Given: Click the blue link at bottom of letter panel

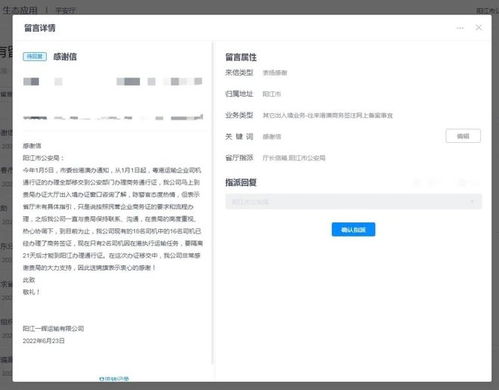Looking at the screenshot, I should (x=114, y=379).
